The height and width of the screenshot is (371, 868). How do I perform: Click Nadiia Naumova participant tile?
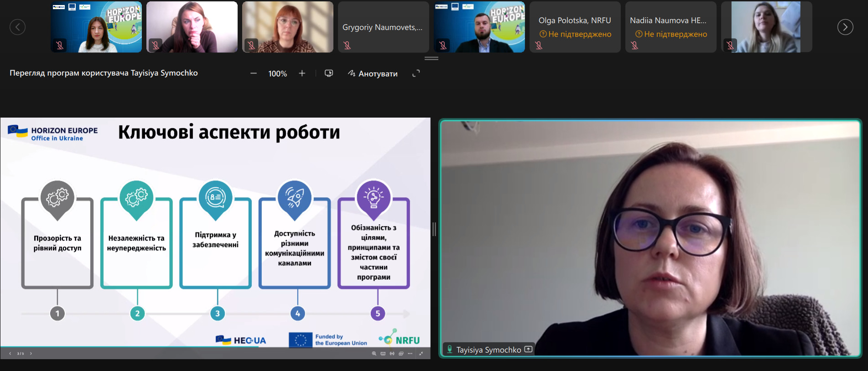pos(670,27)
